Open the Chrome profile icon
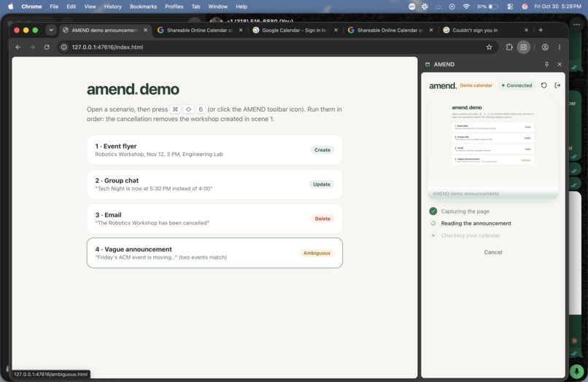The width and height of the screenshot is (588, 382). (x=545, y=47)
